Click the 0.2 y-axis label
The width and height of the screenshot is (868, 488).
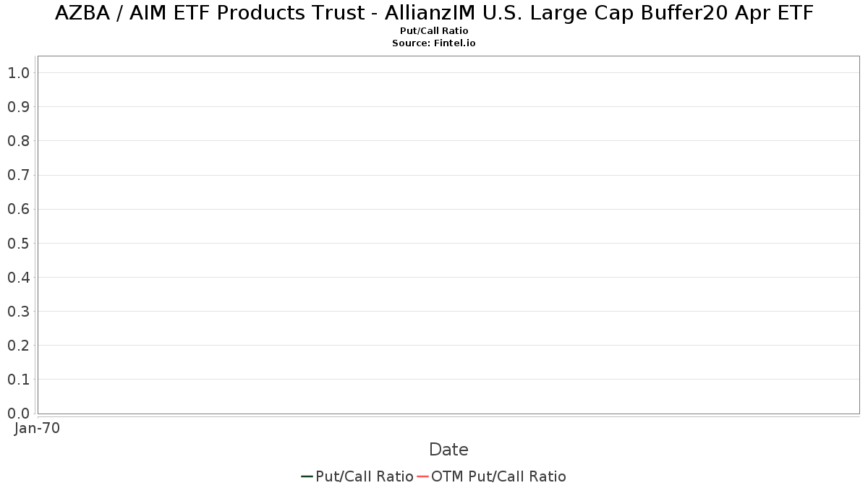pos(18,346)
